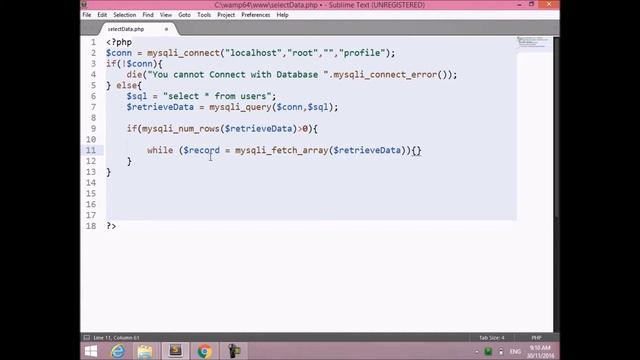Click the green system tray icon
Viewport: 640px width, 360px height.
click(488, 351)
